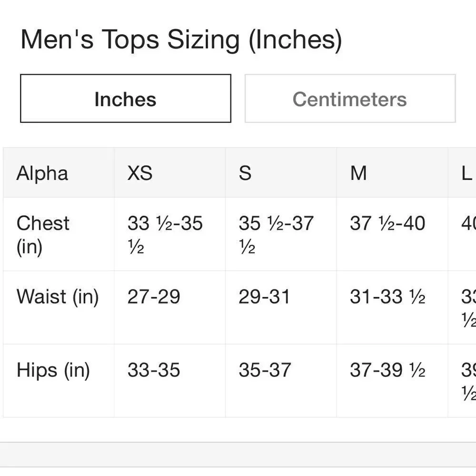This screenshot has height=476, width=476.
Task: Switch to the Inches unit tab
Action: coord(125,99)
